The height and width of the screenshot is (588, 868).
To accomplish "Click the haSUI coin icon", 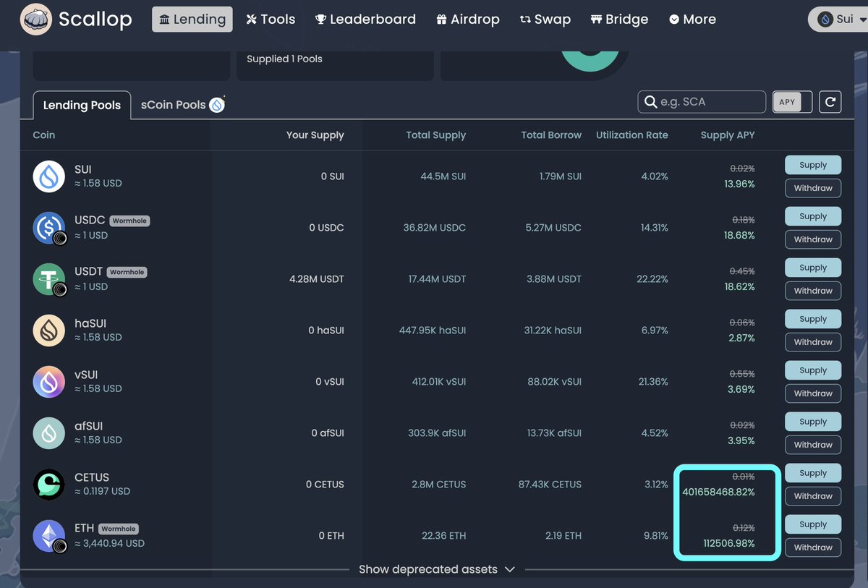I will (48, 331).
